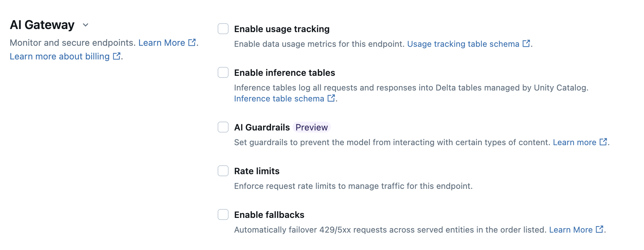Click the Usage tracking table schema link icon

pos(525,44)
